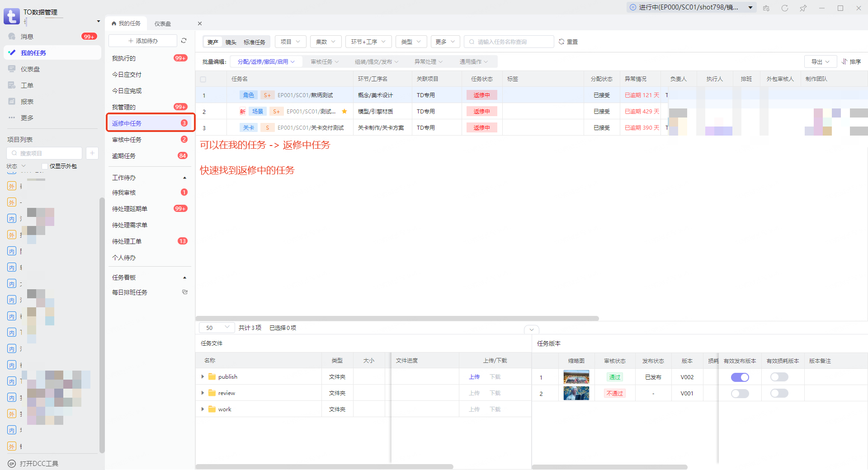
Task: Click the publish folder icon
Action: [212, 376]
